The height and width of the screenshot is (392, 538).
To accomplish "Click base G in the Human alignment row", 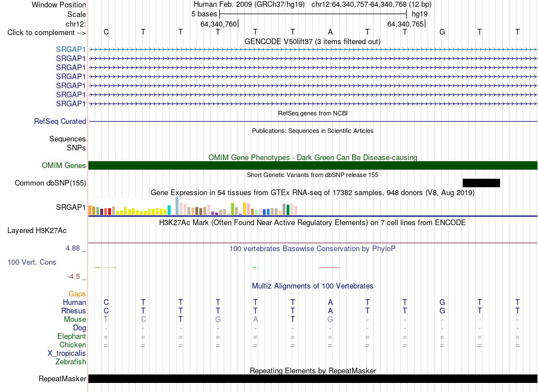I will point(442,302).
